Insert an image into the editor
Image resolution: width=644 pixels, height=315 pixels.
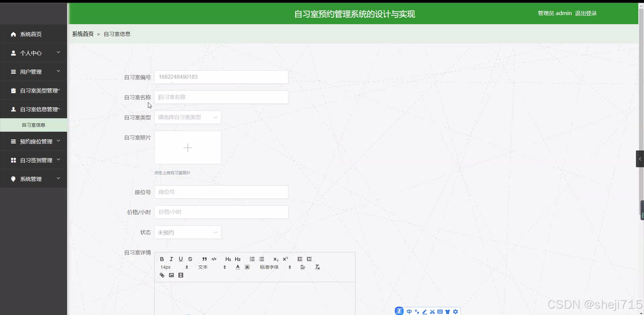pos(171,275)
